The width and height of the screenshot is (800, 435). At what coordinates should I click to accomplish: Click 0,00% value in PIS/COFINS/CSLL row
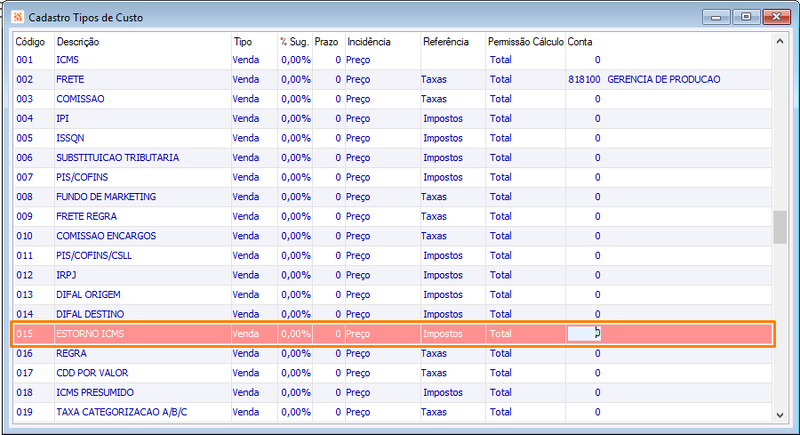tap(295, 255)
